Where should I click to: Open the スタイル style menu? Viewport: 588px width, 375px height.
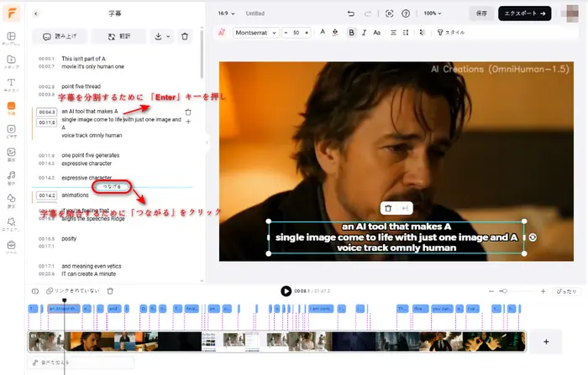click(451, 33)
